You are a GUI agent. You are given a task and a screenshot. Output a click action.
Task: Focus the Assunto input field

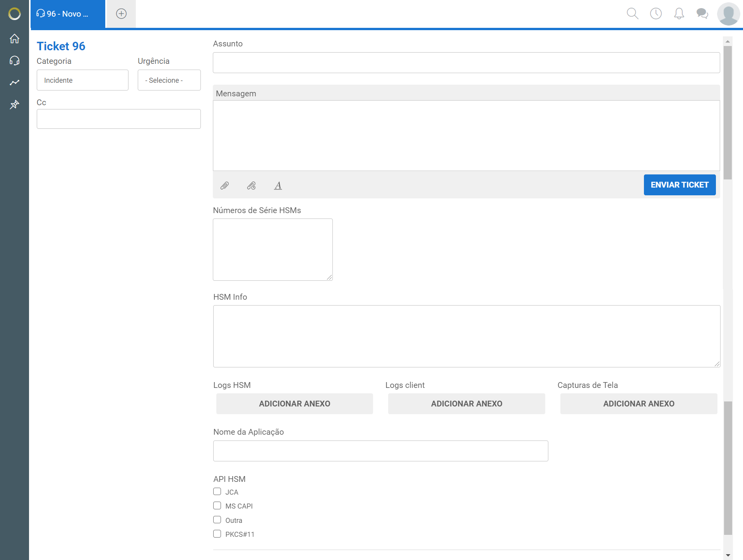[x=466, y=63]
